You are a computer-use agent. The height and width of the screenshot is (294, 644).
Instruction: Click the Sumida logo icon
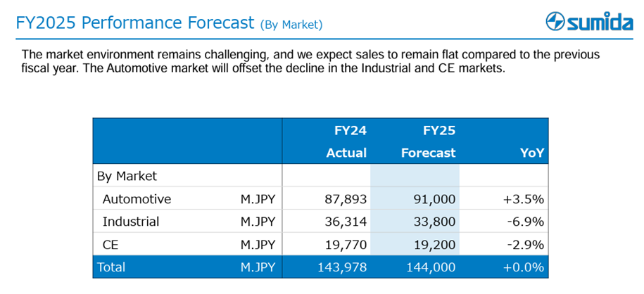click(x=556, y=21)
